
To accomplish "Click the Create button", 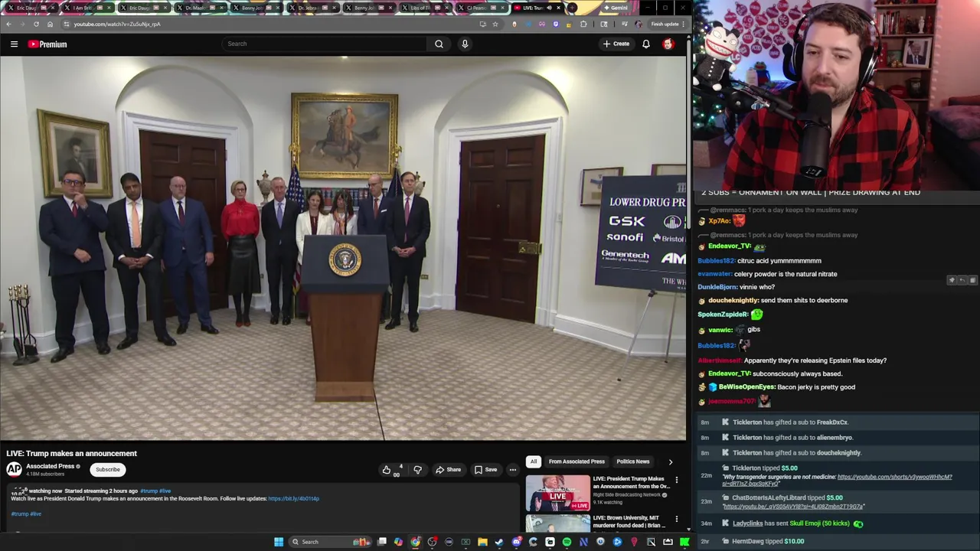I will pyautogui.click(x=616, y=44).
